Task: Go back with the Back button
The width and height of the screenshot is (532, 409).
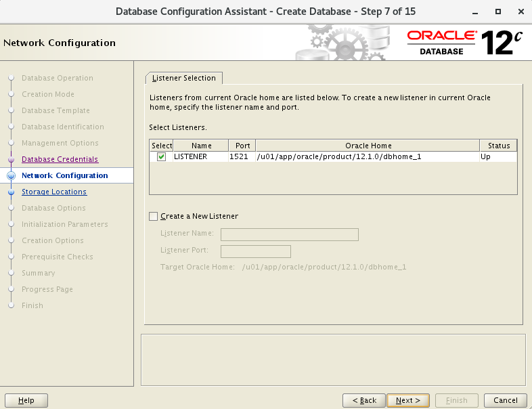Action: tap(363, 400)
